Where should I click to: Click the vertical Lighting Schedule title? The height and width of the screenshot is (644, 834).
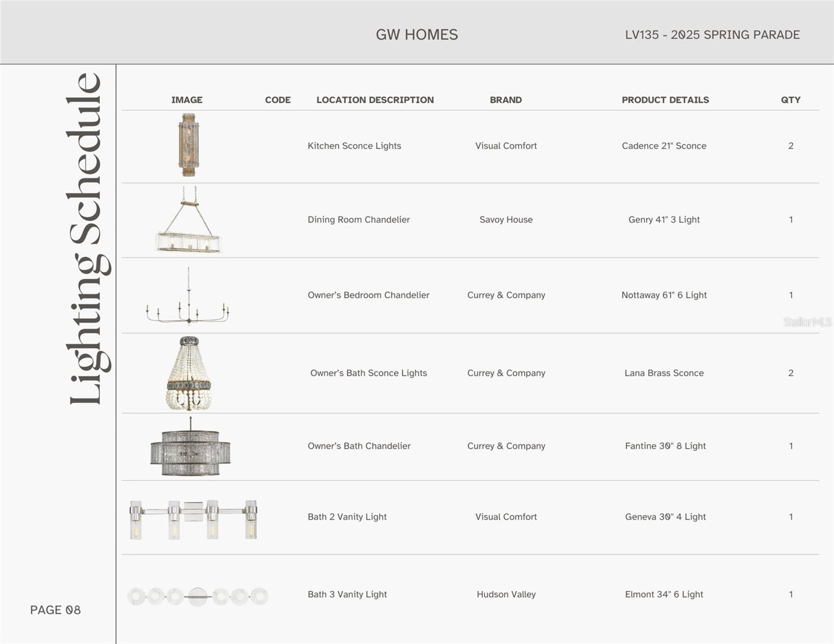[88, 238]
